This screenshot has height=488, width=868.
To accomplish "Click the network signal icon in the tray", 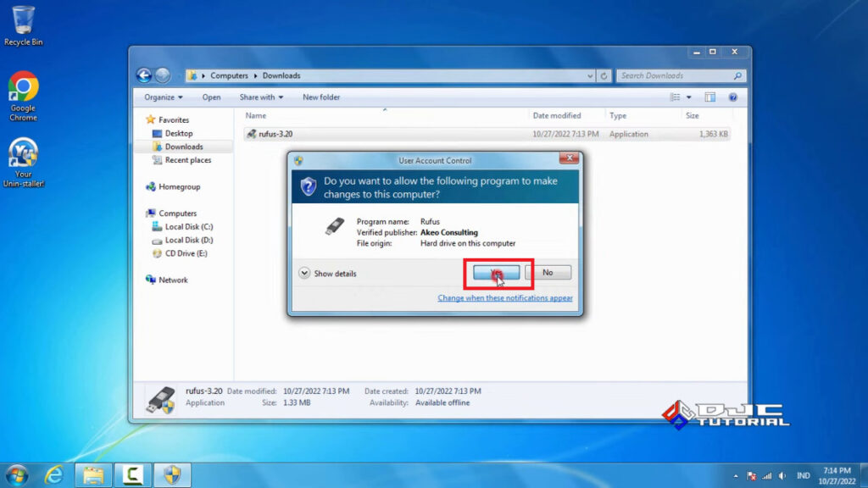I will click(x=765, y=476).
